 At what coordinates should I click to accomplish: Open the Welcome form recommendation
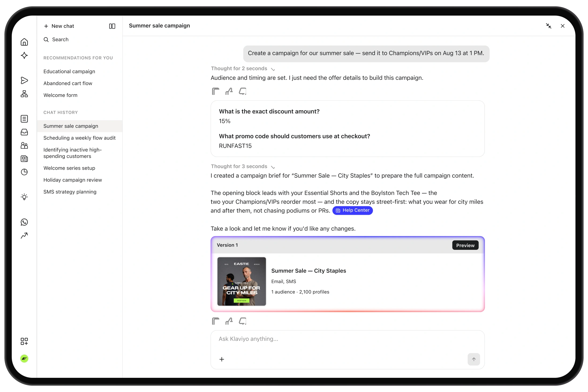(61, 95)
